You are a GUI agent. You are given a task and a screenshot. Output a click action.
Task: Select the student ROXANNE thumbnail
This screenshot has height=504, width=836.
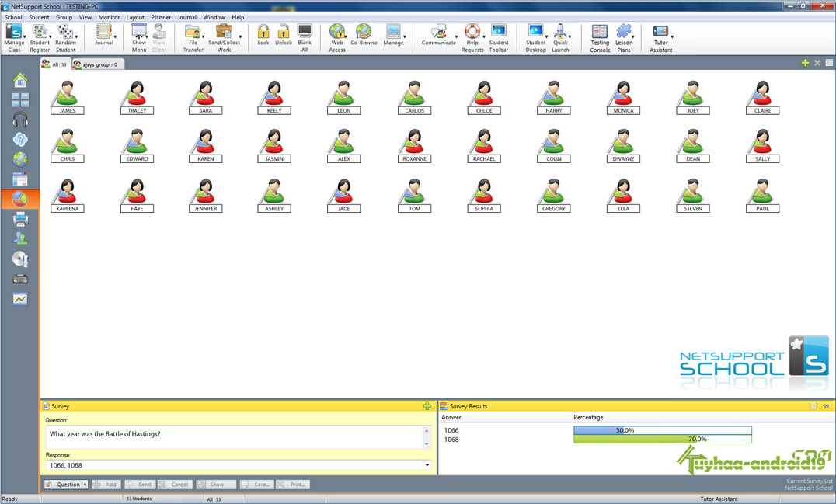point(414,145)
